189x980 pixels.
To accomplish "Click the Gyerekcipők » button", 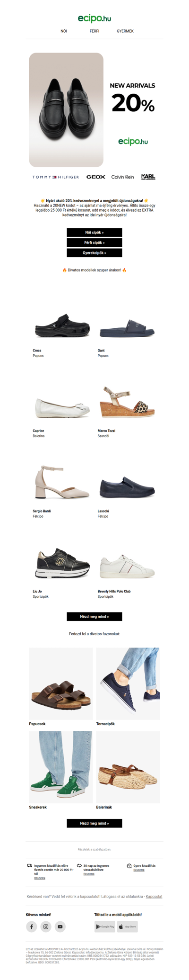I will pyautogui.click(x=94, y=253).
